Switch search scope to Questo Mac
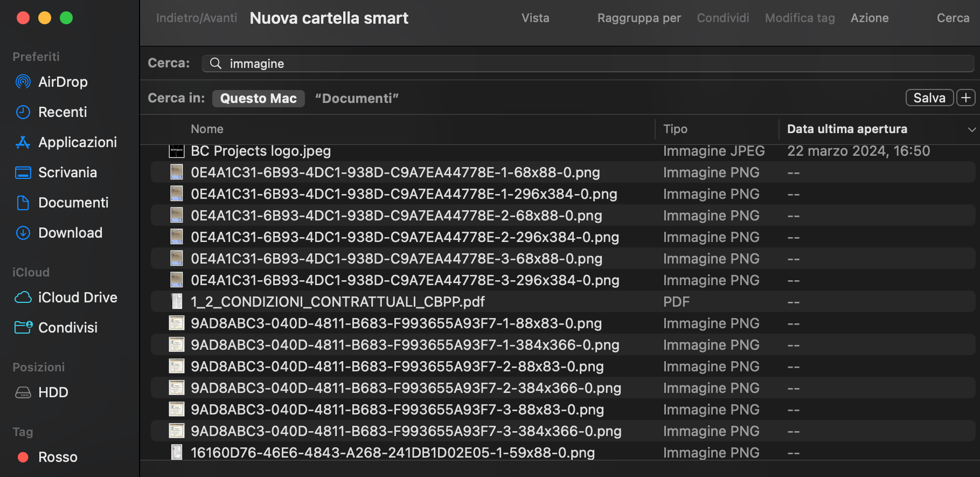Image resolution: width=980 pixels, height=477 pixels. pos(258,98)
